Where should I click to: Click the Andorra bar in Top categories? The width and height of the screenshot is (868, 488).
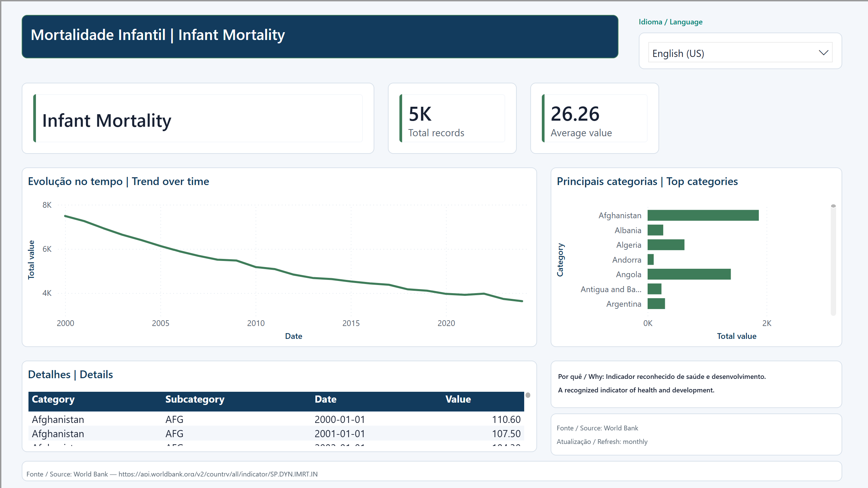click(651, 260)
